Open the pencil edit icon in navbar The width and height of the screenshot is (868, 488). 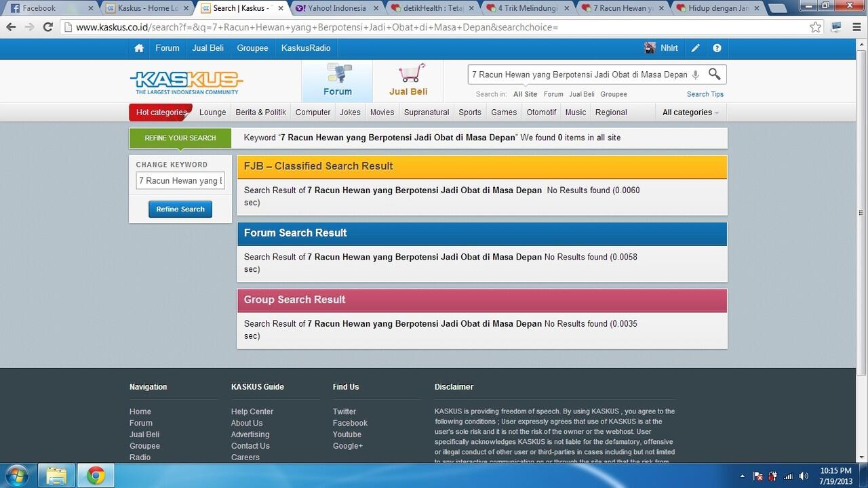[696, 48]
